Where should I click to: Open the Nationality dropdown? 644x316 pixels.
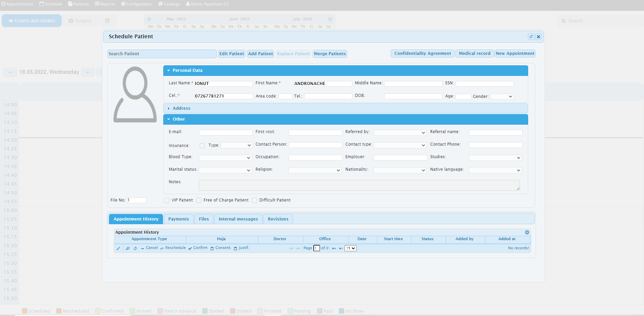point(400,170)
